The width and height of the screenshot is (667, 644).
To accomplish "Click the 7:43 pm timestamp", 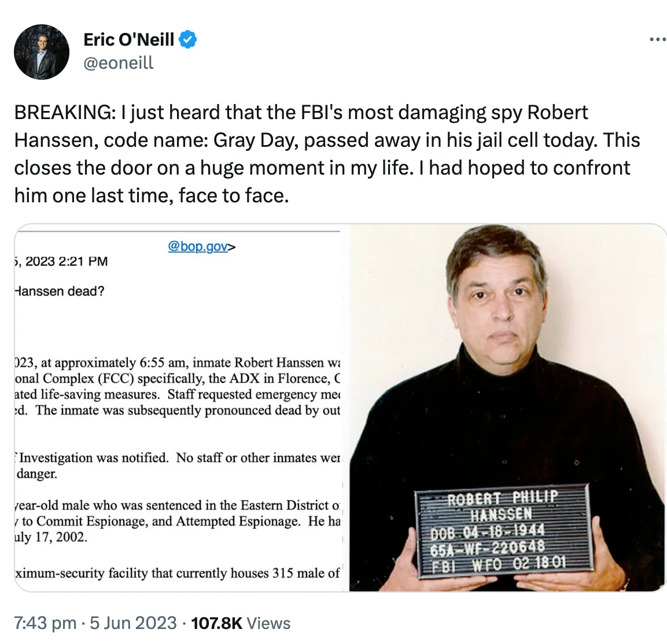I will coord(45,623).
